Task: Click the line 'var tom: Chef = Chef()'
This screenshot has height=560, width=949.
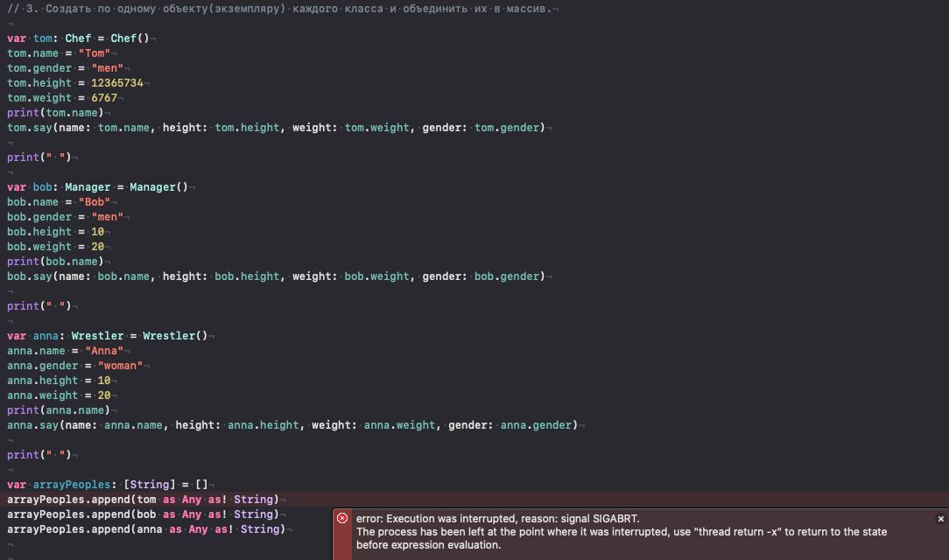Action: pos(78,38)
